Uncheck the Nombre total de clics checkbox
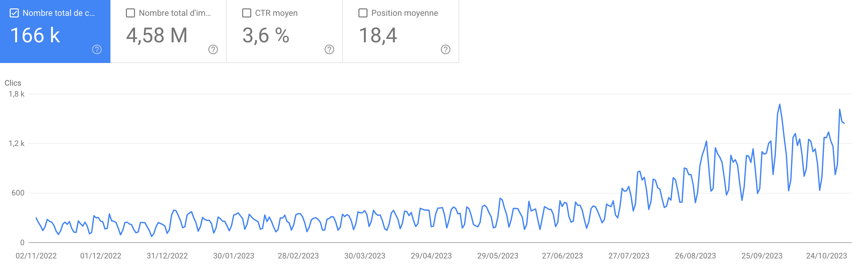 tap(14, 13)
